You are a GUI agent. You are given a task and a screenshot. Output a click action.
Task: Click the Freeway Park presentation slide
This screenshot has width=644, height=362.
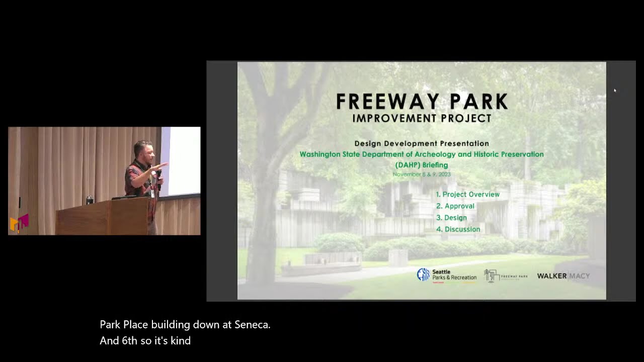tap(422, 181)
